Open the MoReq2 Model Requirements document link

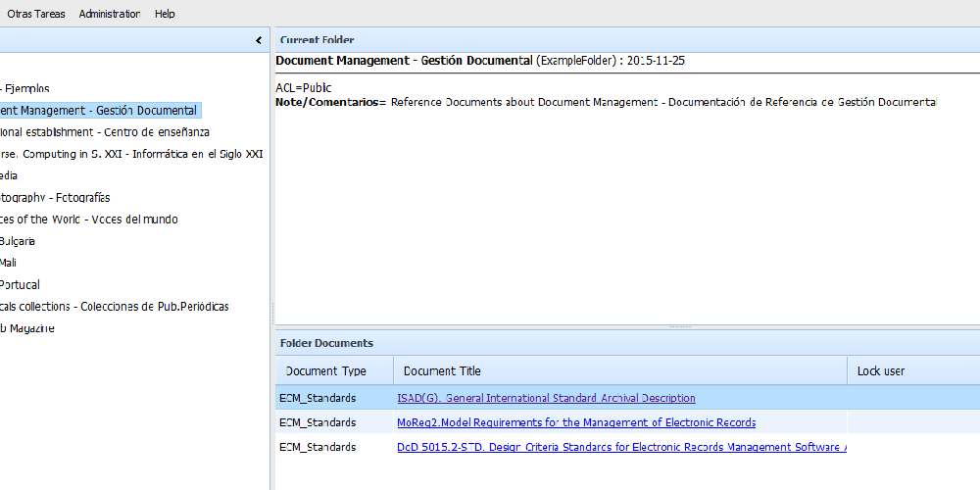click(576, 422)
